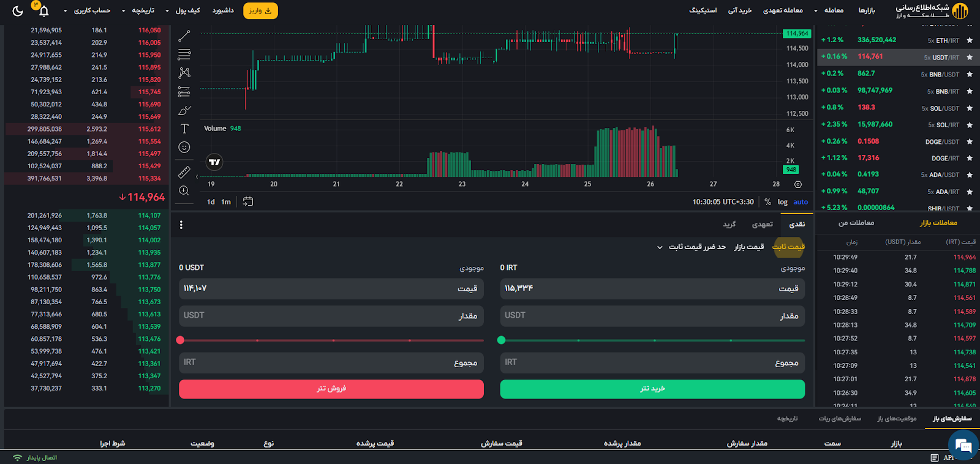Expand the حد ضرر قیمت ثابت order type dropdown
The height and width of the screenshot is (464, 980).
(692, 247)
